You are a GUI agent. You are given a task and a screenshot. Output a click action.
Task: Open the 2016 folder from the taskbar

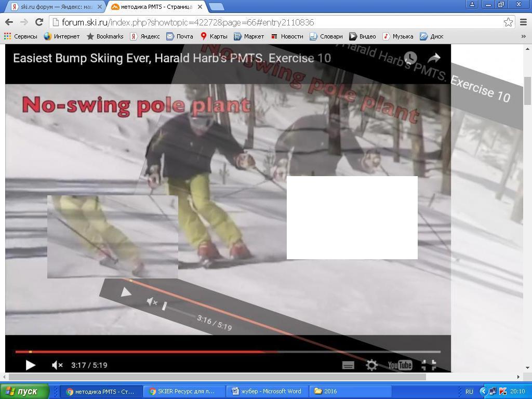[x=351, y=392]
